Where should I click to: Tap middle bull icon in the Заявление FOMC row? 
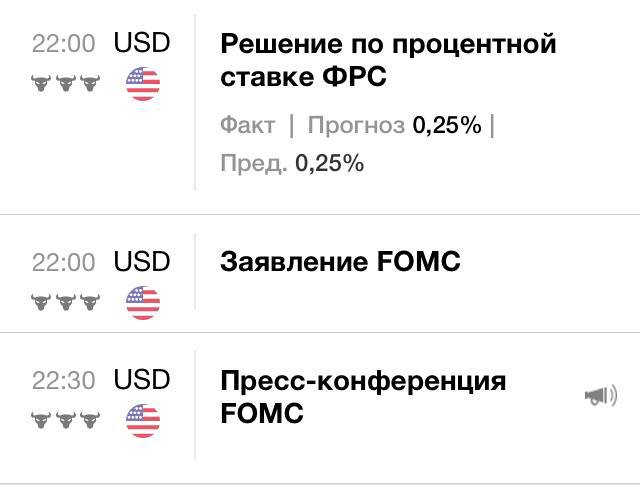point(66,303)
